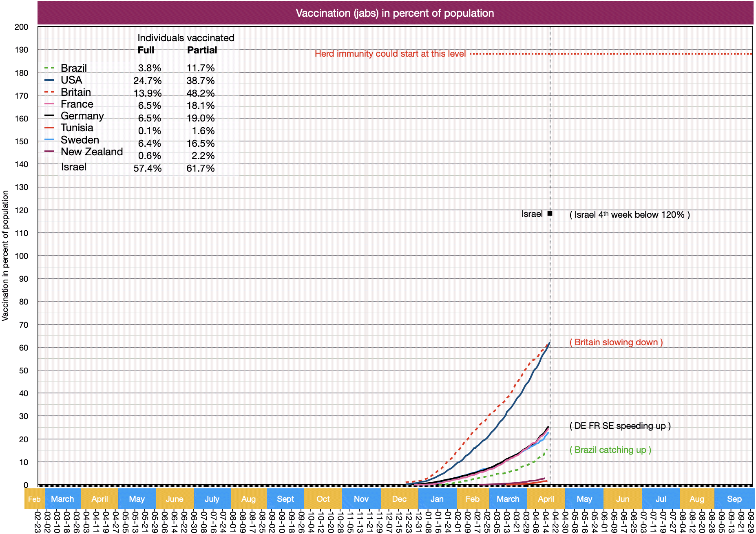Click the Israel black square data marker
This screenshot has height=534, width=756.
click(550, 214)
